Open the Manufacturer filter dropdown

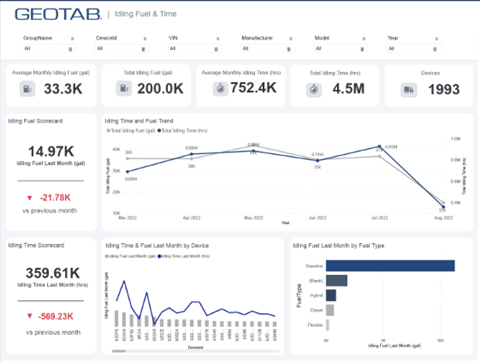coord(267,49)
